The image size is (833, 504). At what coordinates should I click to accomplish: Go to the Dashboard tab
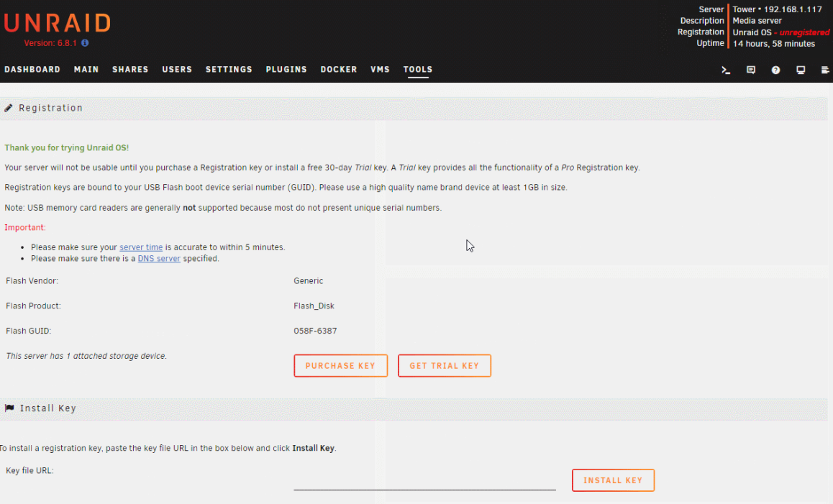pos(32,70)
